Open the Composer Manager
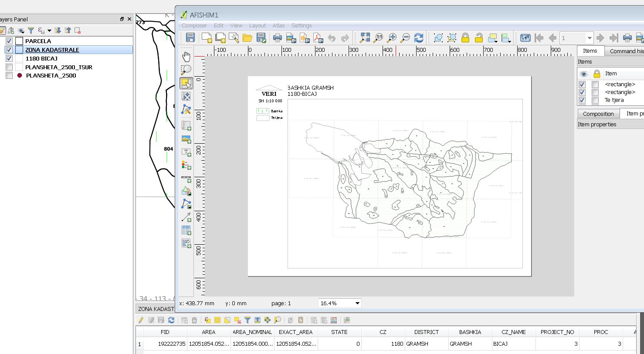This screenshot has width=644, height=354. coord(234,38)
